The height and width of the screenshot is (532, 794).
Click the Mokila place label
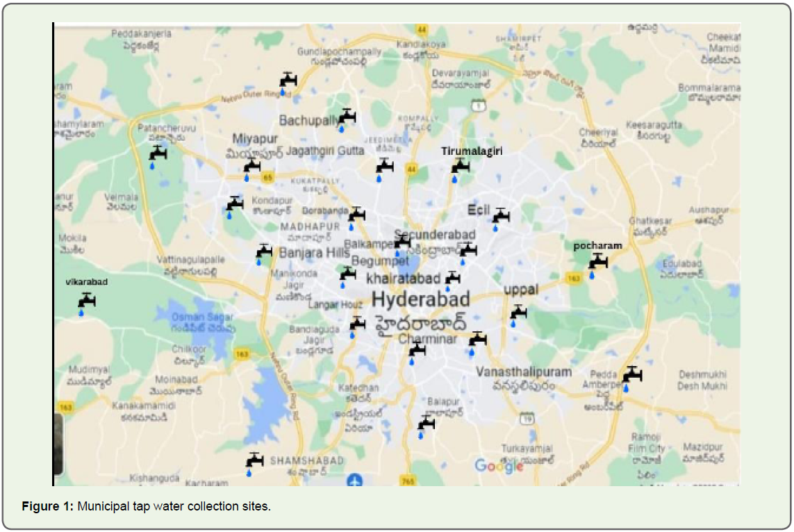72,238
